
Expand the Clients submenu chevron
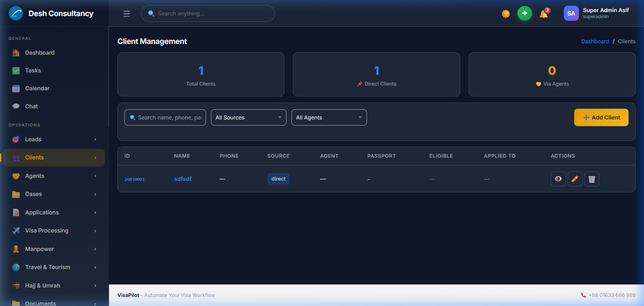pos(95,158)
